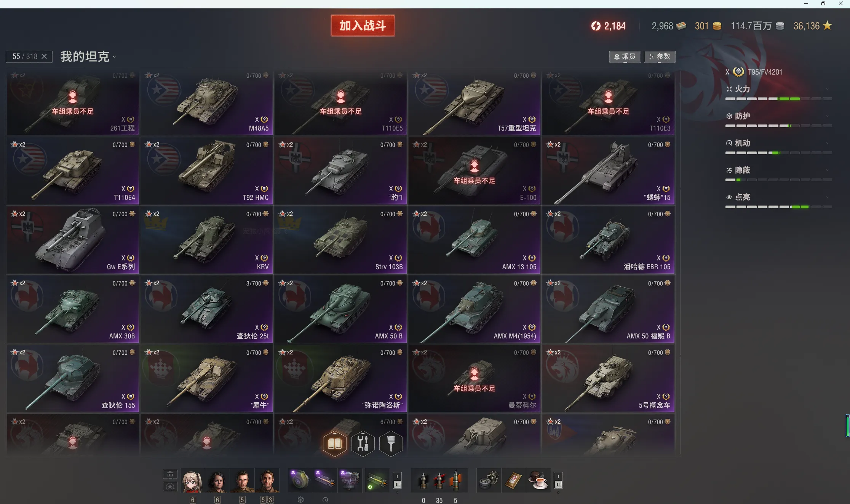
Task: Toggle the equipment loadout I/II switch
Action: pos(397,480)
